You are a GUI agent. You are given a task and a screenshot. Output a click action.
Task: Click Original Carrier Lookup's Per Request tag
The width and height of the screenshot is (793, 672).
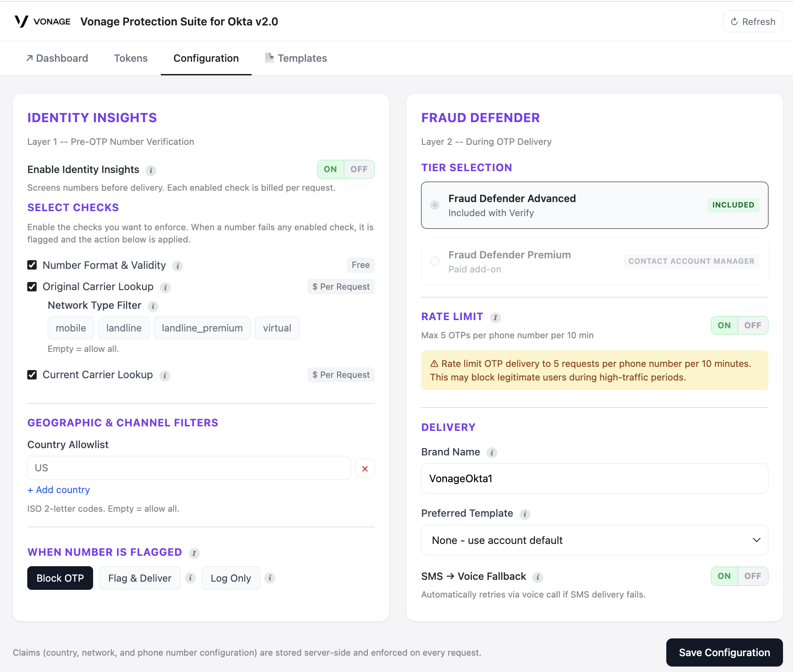coord(341,287)
